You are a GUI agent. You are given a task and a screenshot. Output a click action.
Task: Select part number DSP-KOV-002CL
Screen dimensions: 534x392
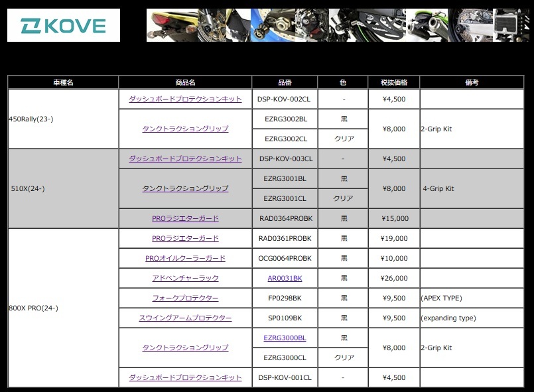click(x=284, y=99)
